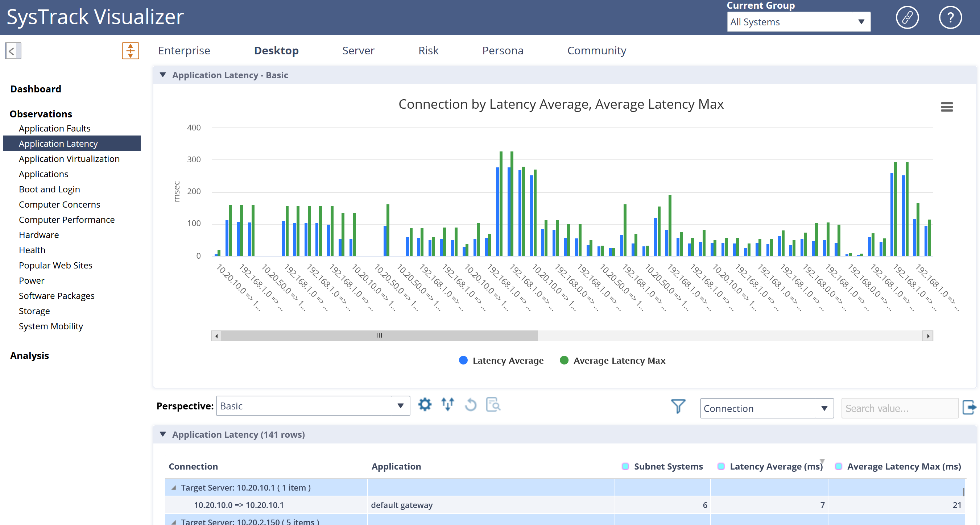980x525 pixels.
Task: Open Computer Performance in sidebar
Action: pyautogui.click(x=67, y=220)
